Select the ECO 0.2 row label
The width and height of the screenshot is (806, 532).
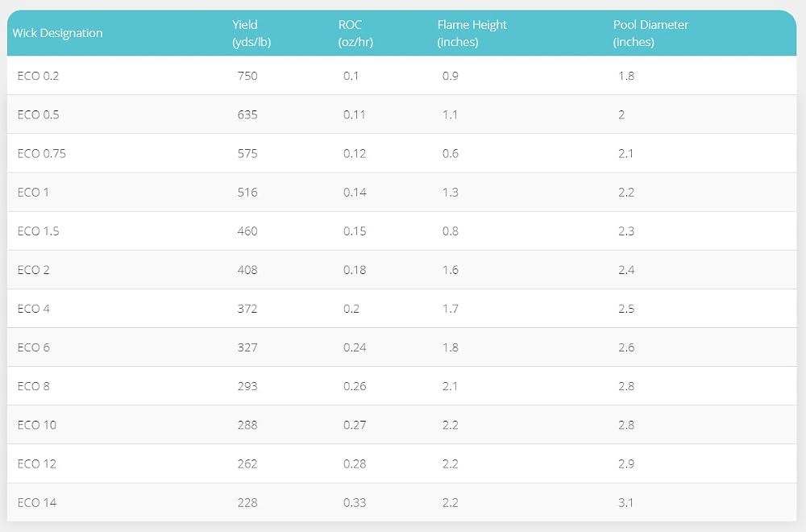38,76
